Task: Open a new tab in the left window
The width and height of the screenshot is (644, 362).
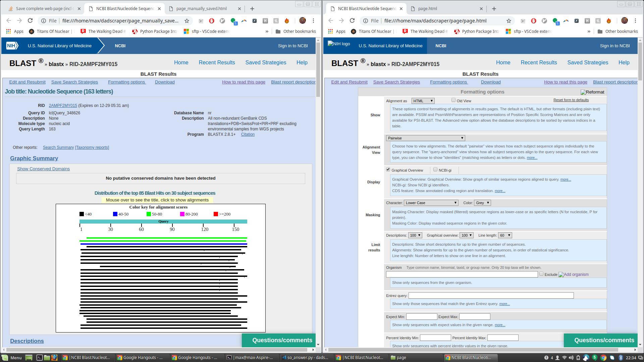Action: coord(252,9)
